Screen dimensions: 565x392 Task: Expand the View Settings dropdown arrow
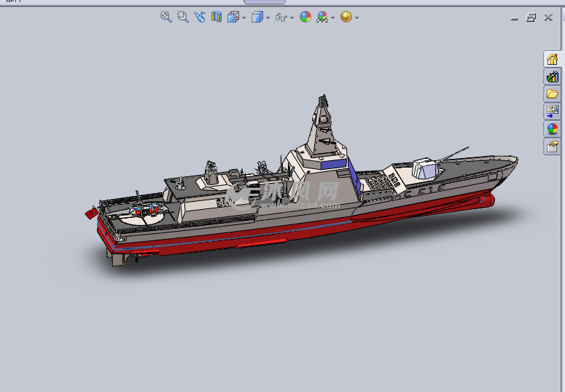(356, 17)
